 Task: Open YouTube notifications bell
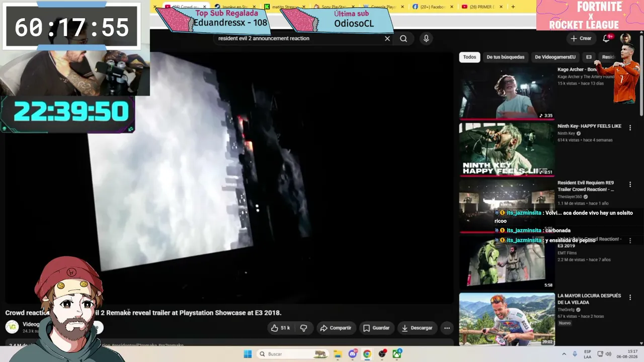click(x=606, y=38)
